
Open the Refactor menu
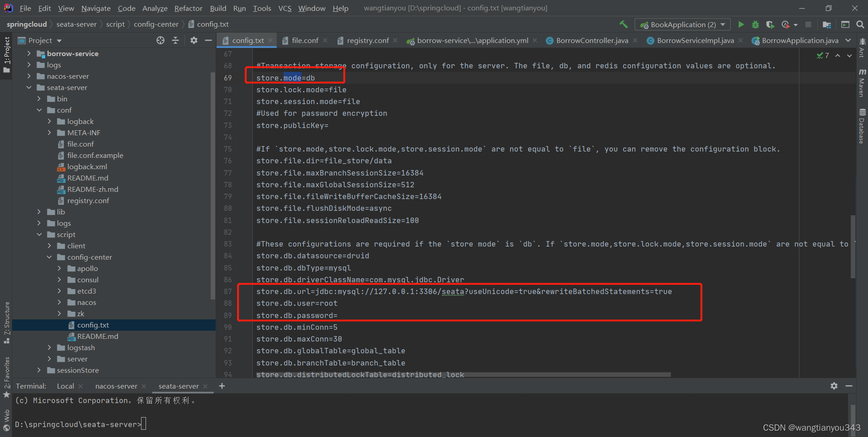click(x=188, y=8)
